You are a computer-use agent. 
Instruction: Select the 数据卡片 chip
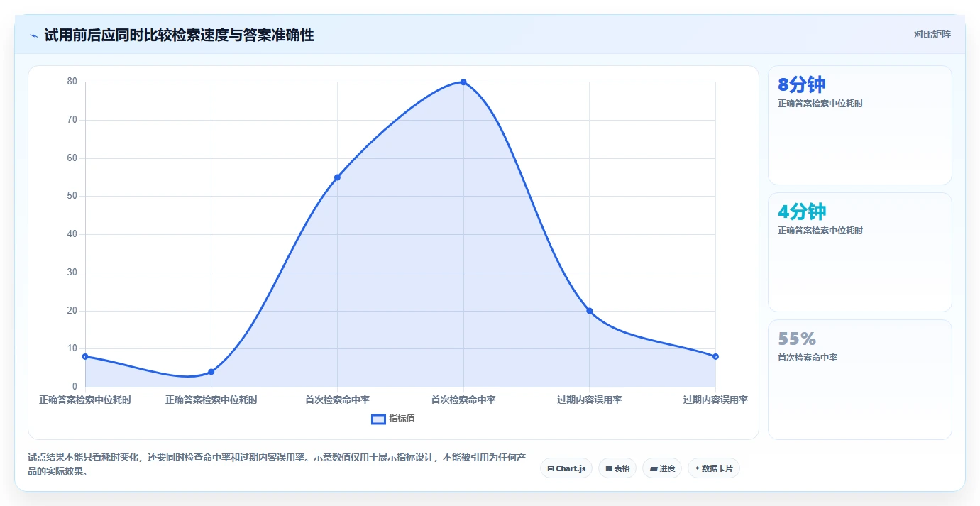click(713, 468)
